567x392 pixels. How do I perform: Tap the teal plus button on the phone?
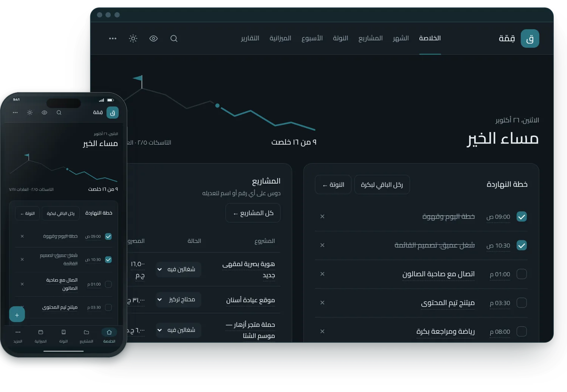17,315
